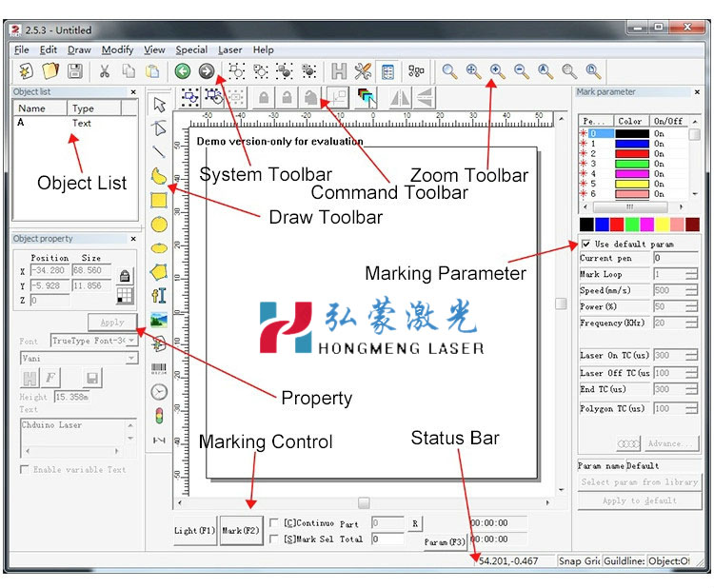The height and width of the screenshot is (588, 714).
Task: Select the Barcode tool
Action: click(159, 368)
